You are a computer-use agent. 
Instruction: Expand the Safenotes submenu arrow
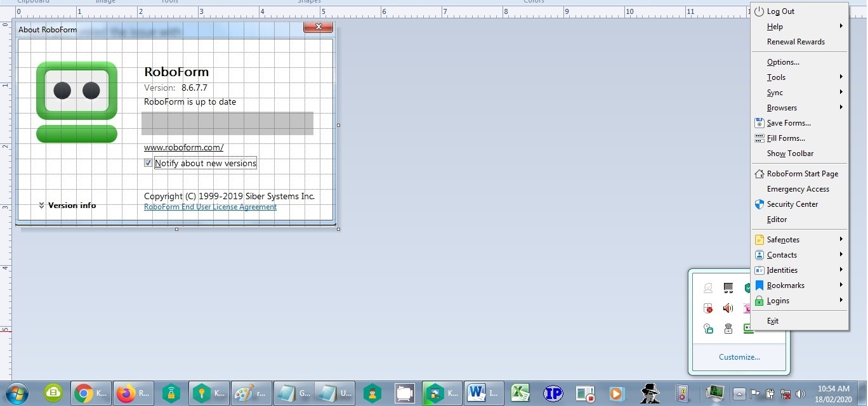coord(841,239)
